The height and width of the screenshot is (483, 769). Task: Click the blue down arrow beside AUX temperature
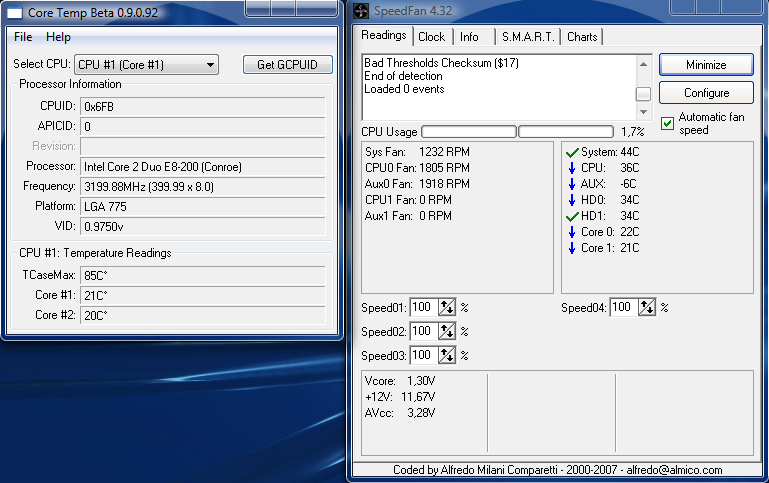tap(572, 184)
